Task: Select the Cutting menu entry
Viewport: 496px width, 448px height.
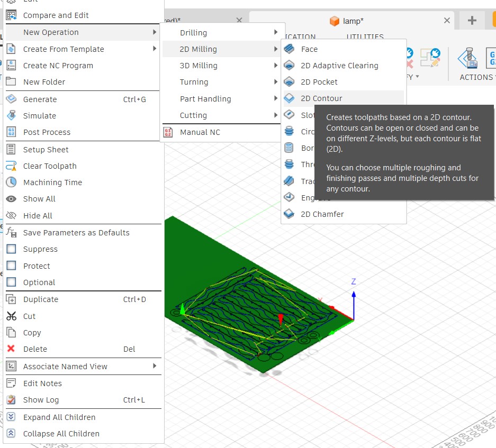Action: (x=221, y=115)
